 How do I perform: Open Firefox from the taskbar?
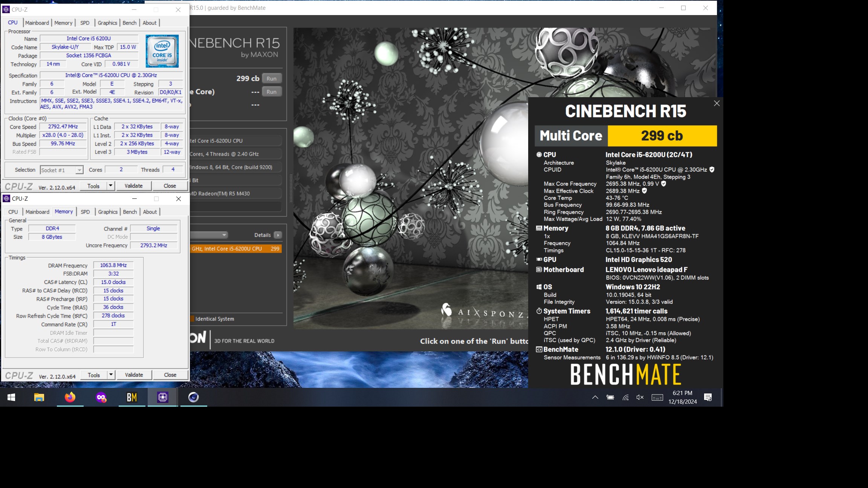point(70,397)
